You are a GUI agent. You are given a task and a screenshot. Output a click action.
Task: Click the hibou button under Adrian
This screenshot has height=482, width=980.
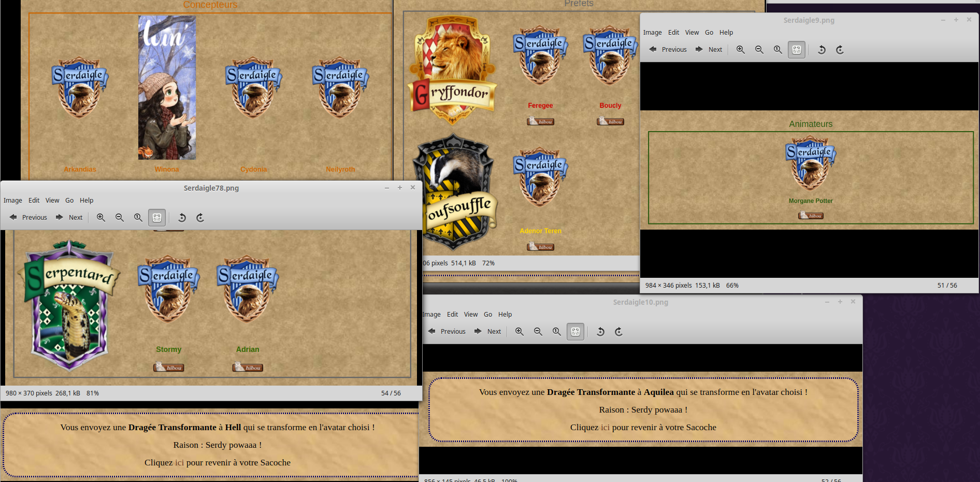pyautogui.click(x=248, y=367)
